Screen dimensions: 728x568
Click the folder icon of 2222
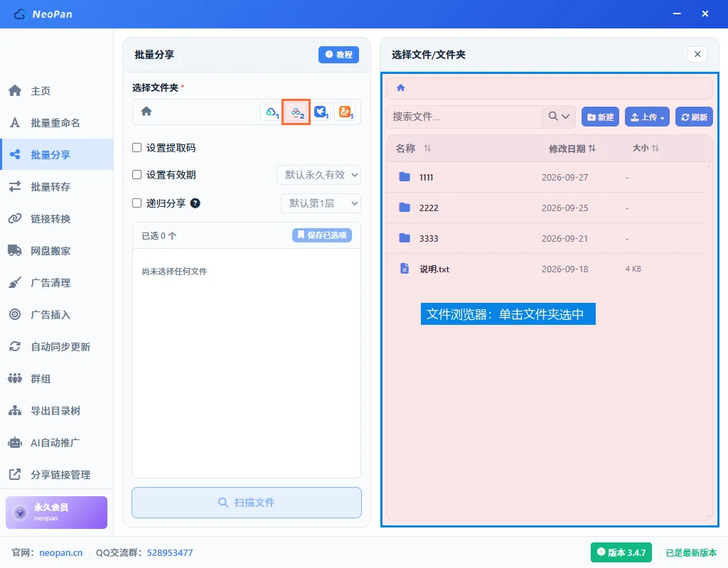click(x=405, y=208)
